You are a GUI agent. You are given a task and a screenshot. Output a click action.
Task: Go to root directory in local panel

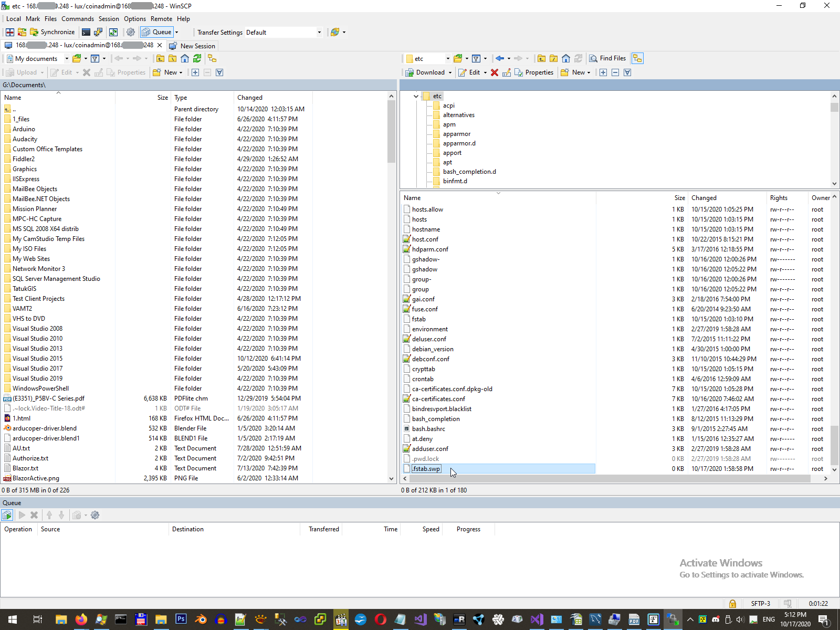172,58
